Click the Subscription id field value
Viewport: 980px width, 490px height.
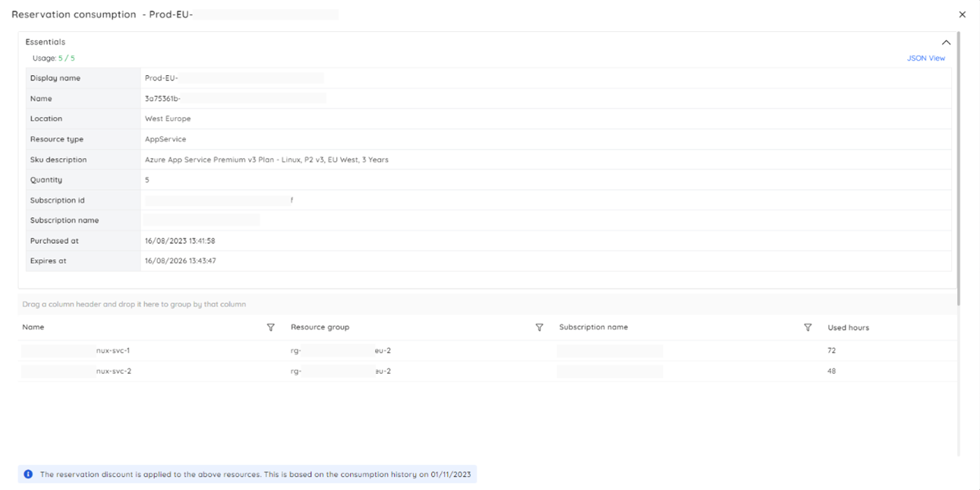[216, 200]
